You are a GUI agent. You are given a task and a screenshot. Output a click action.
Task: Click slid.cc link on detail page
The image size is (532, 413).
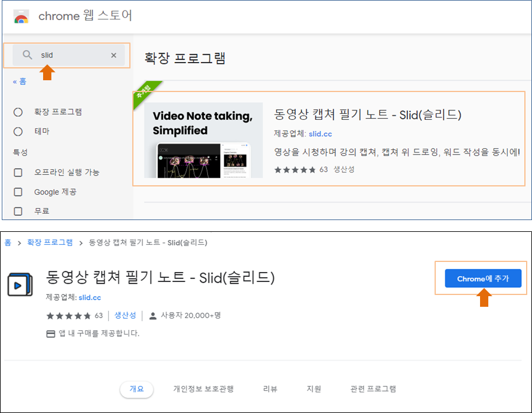click(x=90, y=297)
